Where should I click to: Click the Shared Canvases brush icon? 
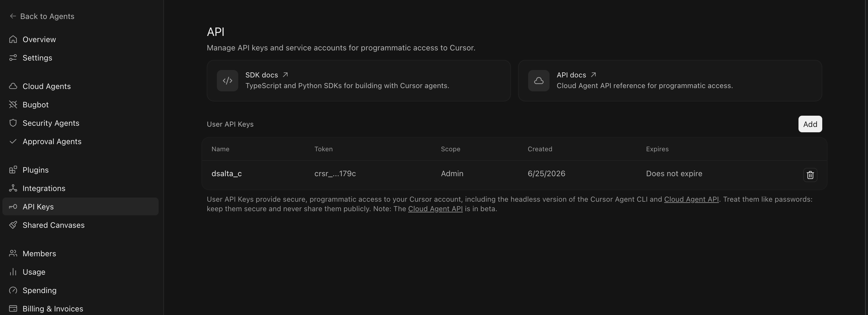(x=13, y=225)
